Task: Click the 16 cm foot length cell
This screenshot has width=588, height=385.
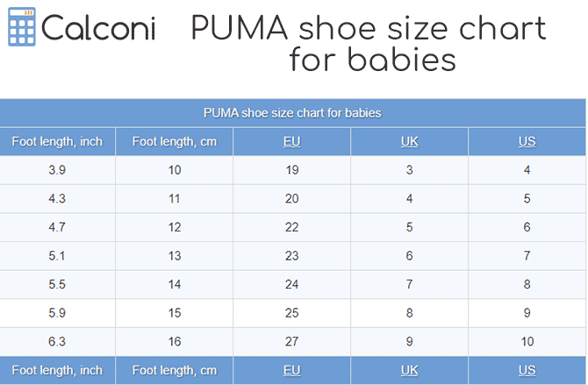Action: click(x=175, y=341)
